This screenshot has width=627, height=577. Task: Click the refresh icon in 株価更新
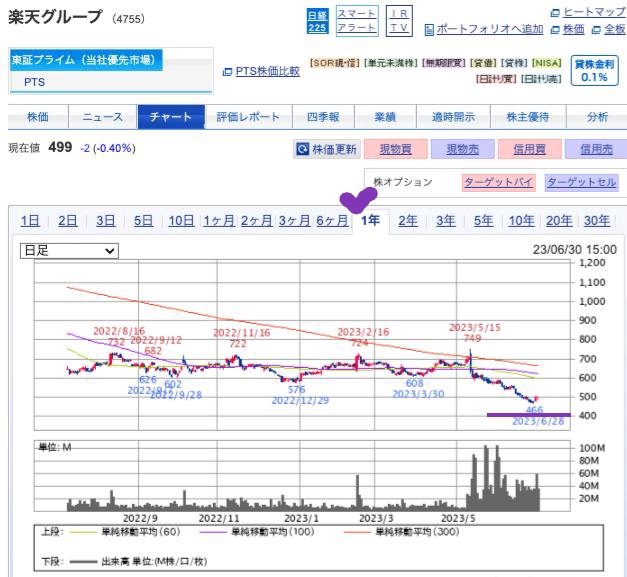(x=302, y=149)
